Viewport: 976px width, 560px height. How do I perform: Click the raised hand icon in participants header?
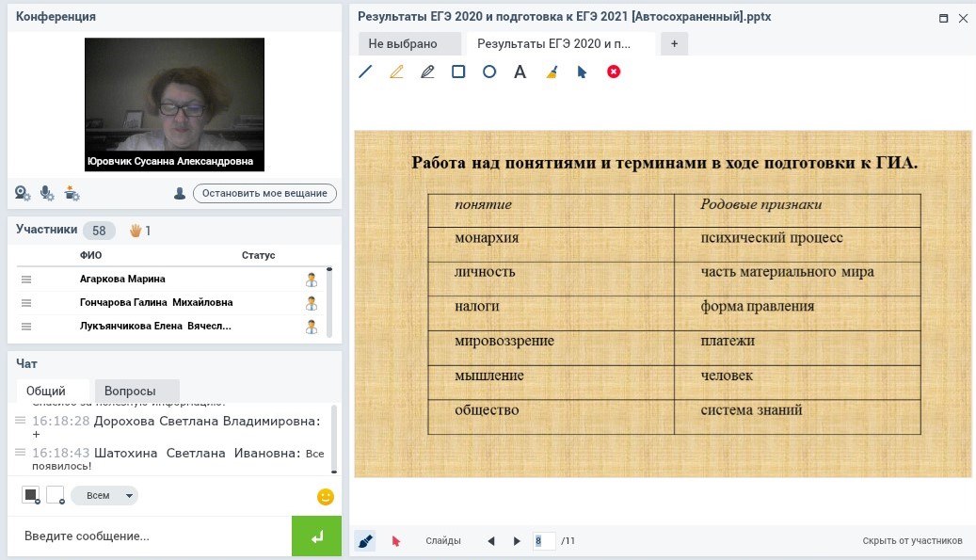[136, 231]
